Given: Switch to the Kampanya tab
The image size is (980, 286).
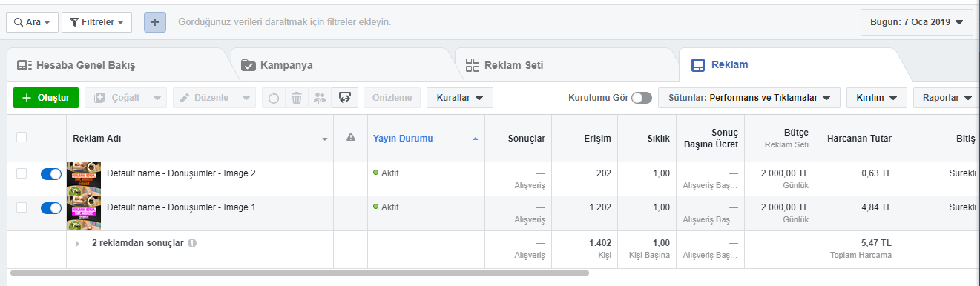Looking at the screenshot, I should (x=341, y=65).
